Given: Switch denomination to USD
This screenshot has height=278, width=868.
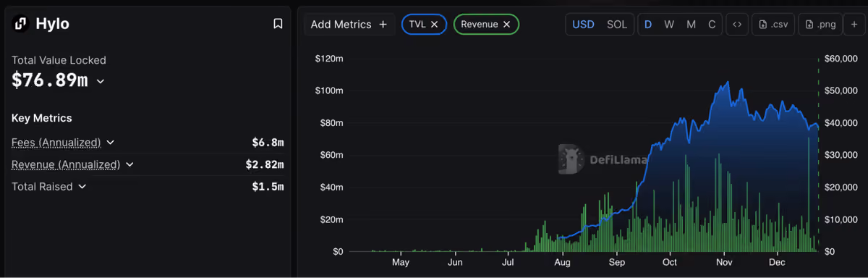Looking at the screenshot, I should click(x=583, y=24).
